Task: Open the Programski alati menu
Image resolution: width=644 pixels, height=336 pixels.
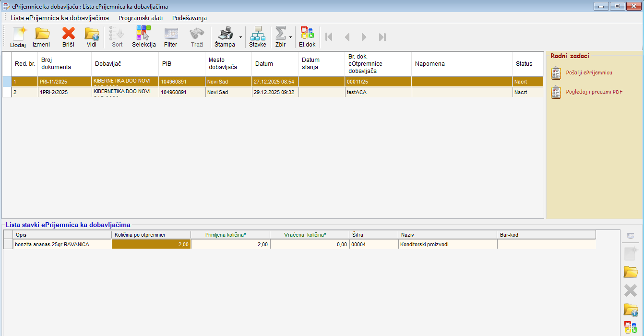Action: [141, 18]
